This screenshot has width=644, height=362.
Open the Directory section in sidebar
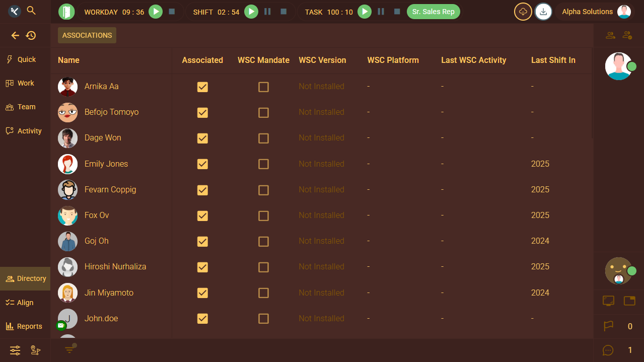tap(25, 278)
